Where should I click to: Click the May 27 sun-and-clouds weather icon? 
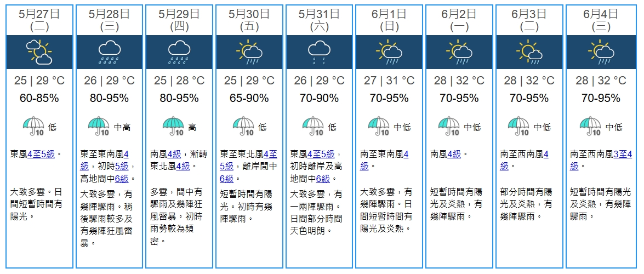[x=39, y=52]
